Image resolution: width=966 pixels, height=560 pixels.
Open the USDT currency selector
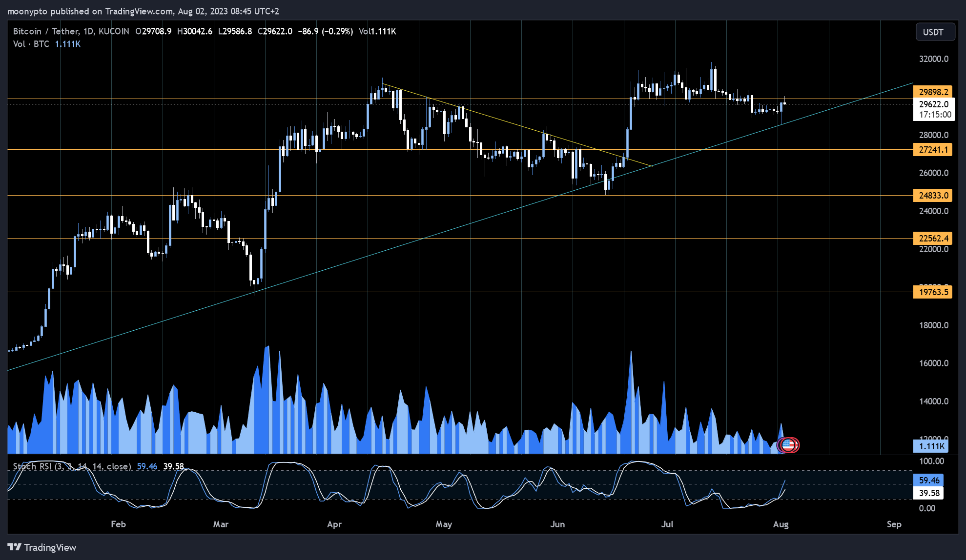pos(935,32)
